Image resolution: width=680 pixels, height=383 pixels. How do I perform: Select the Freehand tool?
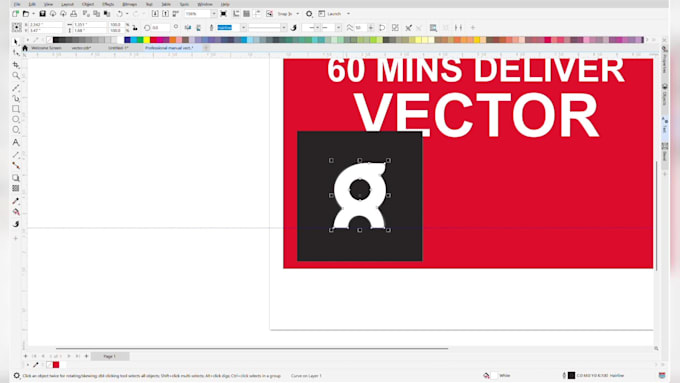tap(16, 88)
